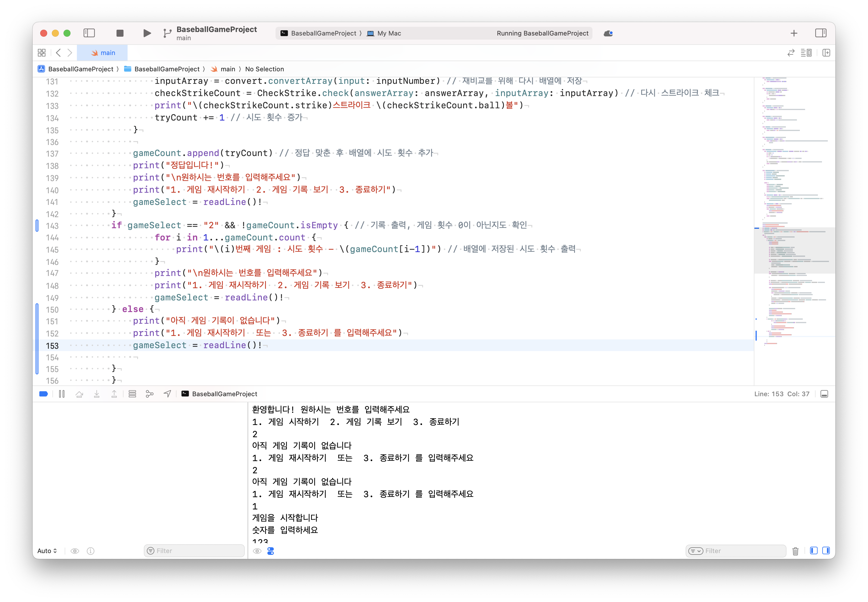Toggle the navigator sidebar
This screenshot has height=602, width=868.
[89, 33]
